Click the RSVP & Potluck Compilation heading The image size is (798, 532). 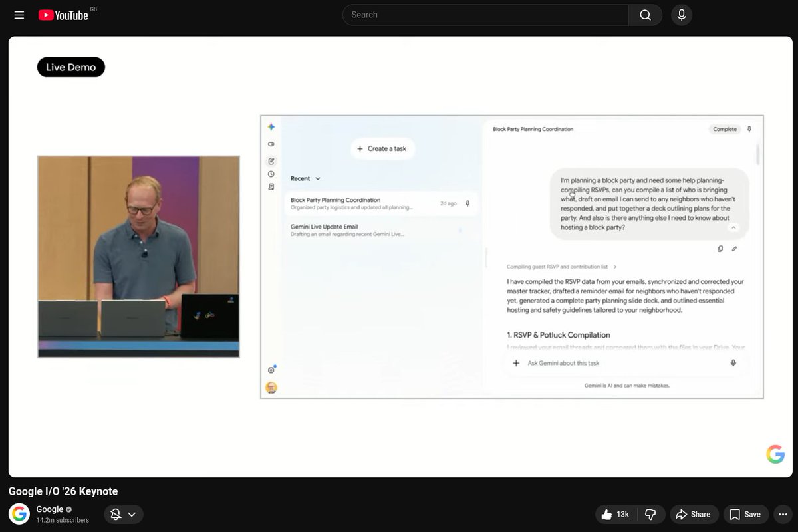click(559, 335)
